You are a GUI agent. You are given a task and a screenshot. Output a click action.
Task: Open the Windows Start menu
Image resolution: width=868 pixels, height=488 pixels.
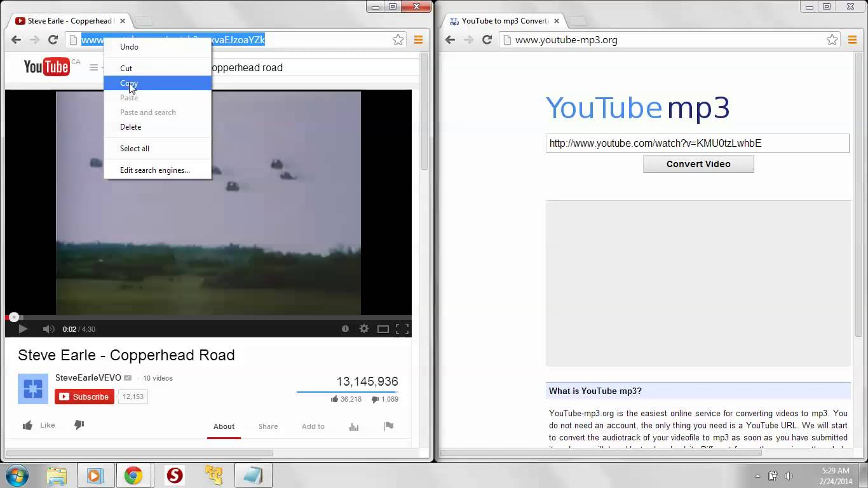point(17,475)
